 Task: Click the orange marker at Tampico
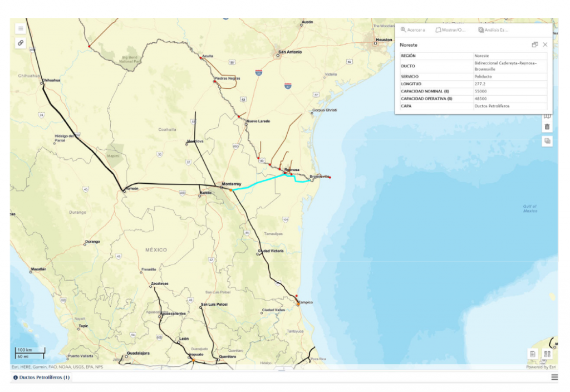pos(298,305)
